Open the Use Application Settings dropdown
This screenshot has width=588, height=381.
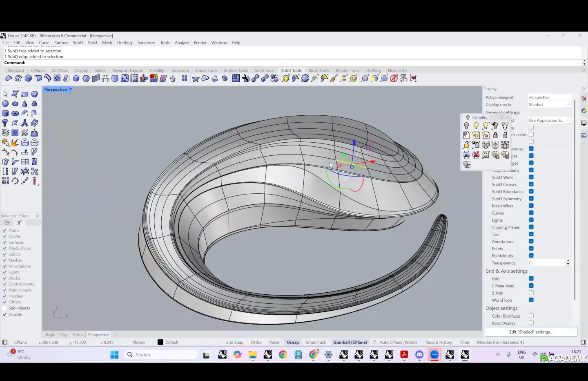coord(568,121)
